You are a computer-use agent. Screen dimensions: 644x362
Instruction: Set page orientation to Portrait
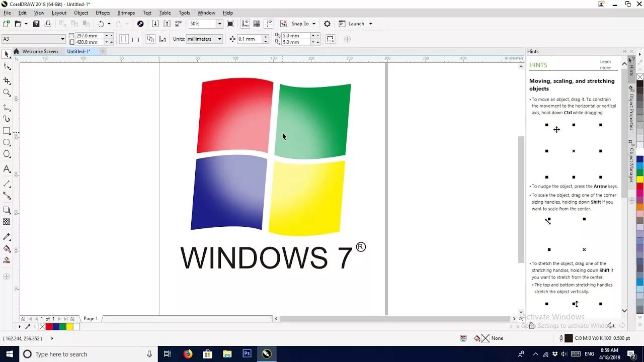pyautogui.click(x=124, y=39)
